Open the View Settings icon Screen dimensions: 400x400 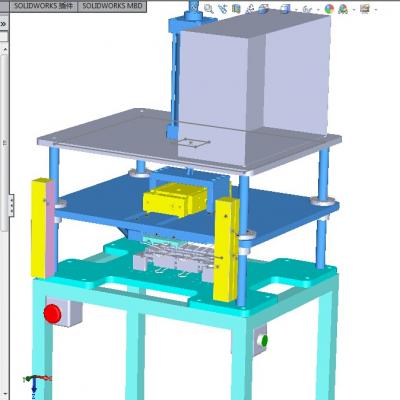click(365, 9)
